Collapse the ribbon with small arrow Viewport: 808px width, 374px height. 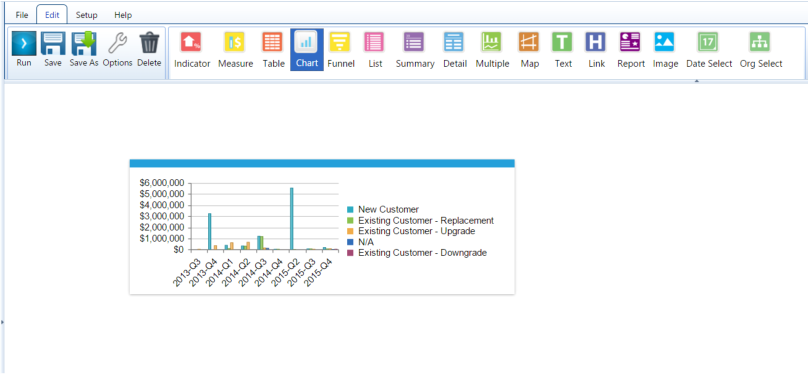coord(697,81)
